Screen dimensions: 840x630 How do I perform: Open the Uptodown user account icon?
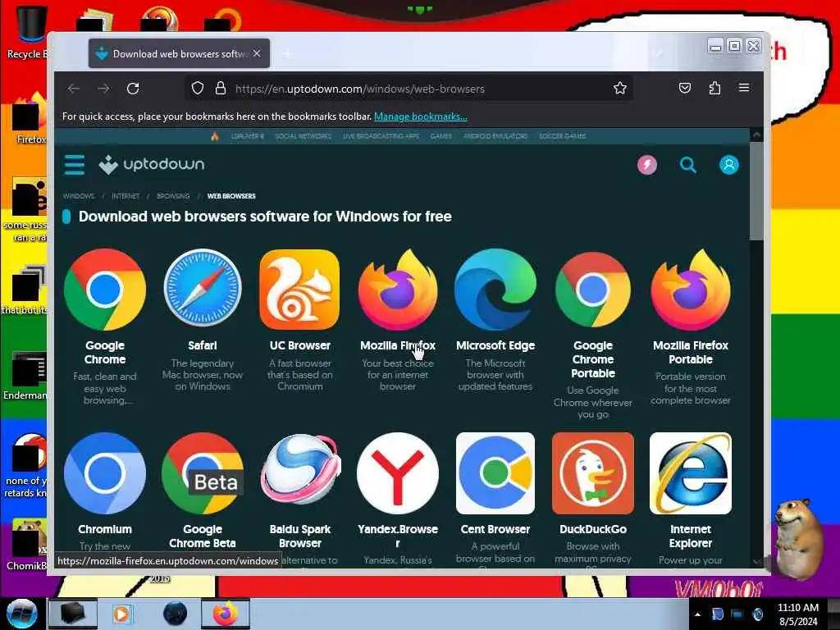pyautogui.click(x=729, y=165)
